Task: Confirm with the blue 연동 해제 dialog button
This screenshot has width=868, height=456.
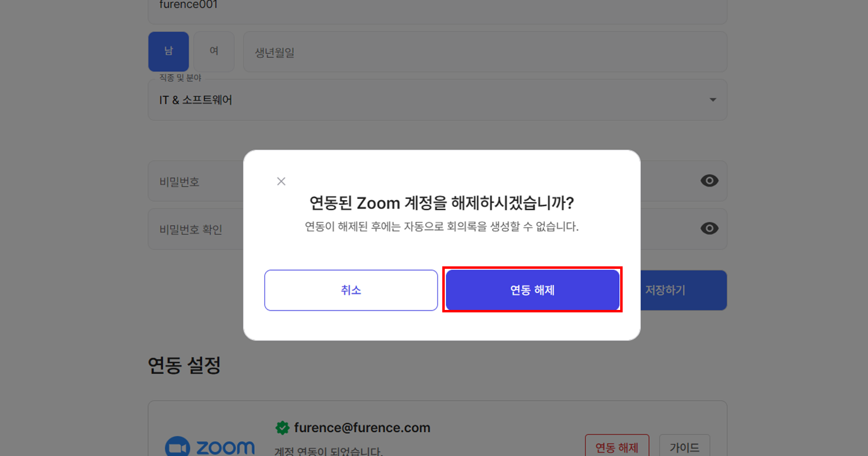Action: point(532,290)
